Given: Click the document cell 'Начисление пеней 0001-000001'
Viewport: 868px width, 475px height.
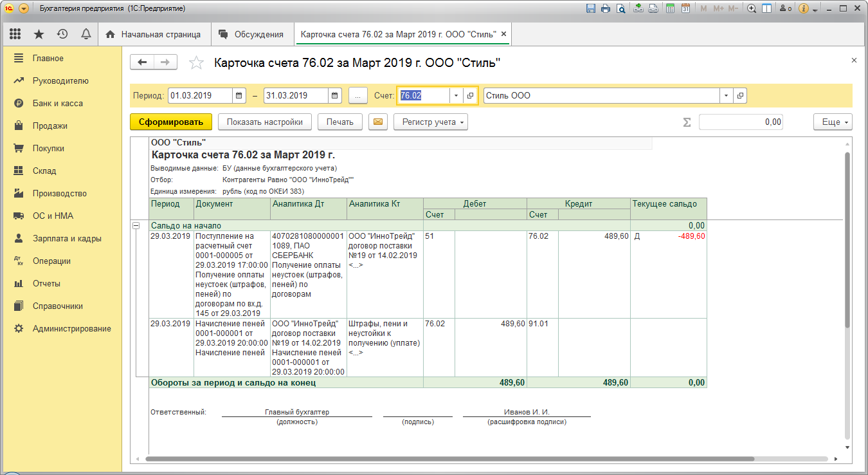Looking at the screenshot, I should (231, 348).
